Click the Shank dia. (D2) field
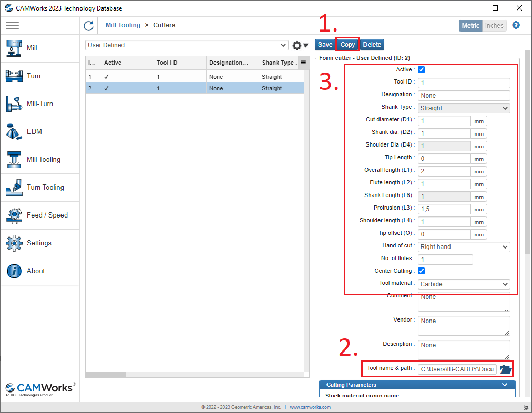532x413 pixels. [x=444, y=133]
